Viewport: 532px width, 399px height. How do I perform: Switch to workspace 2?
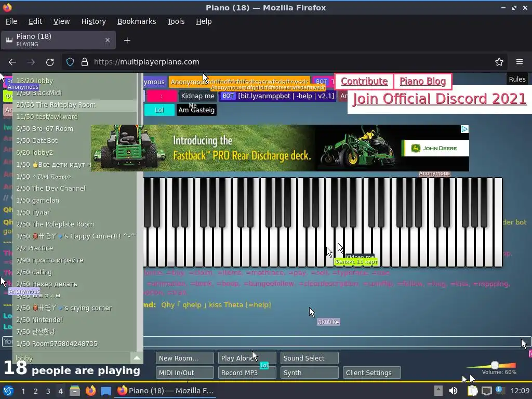click(x=36, y=391)
